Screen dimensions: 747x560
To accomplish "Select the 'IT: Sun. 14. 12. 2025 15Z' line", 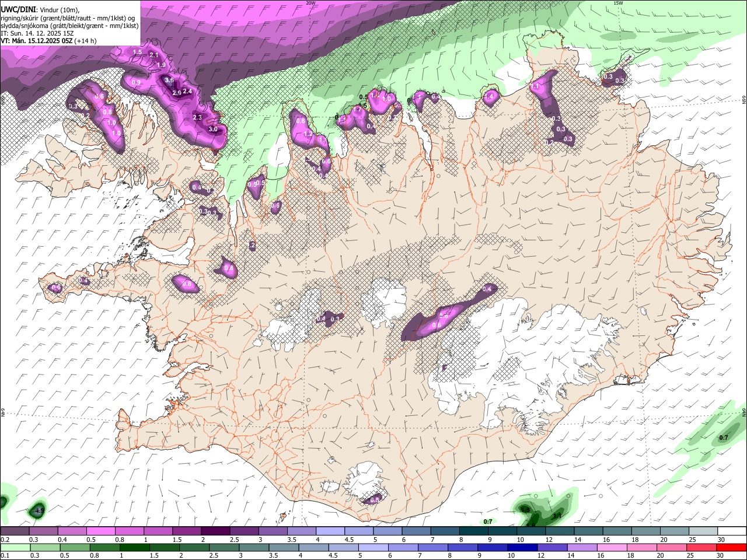I will coord(37,33).
